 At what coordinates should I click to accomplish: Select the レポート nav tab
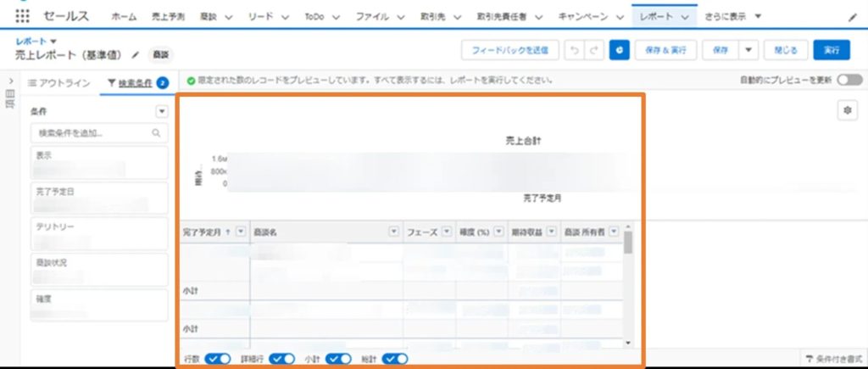665,17
